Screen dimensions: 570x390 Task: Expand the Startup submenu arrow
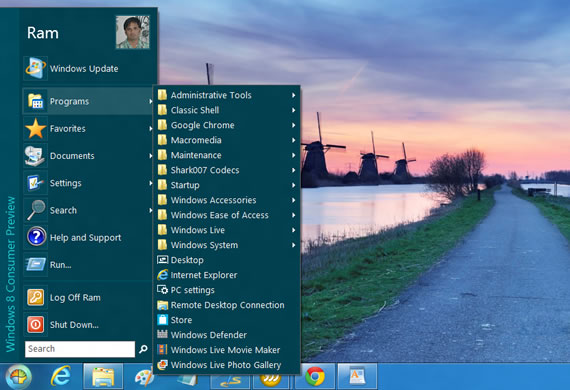click(293, 185)
